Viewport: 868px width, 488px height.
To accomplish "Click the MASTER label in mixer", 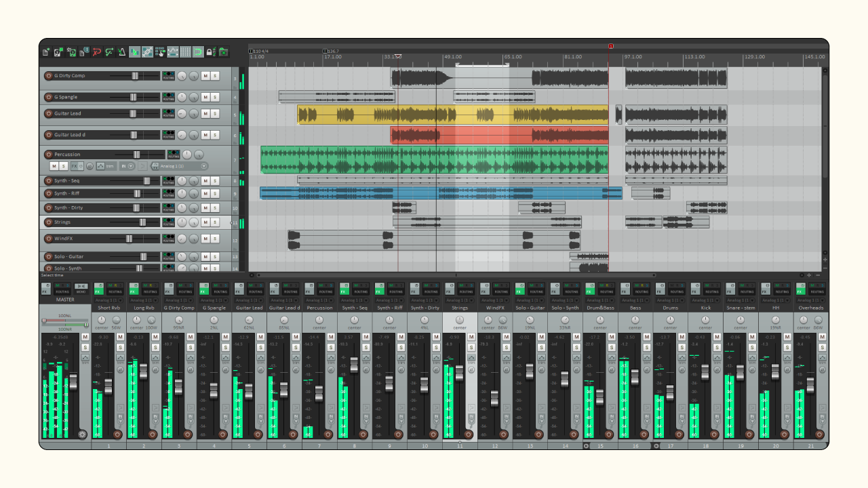I will (x=65, y=300).
